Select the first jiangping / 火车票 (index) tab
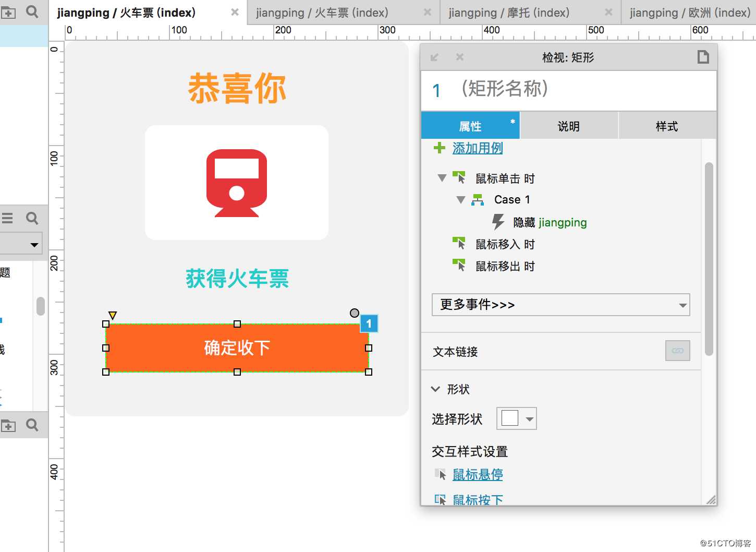Screen dimensions: 756x552 coord(126,13)
